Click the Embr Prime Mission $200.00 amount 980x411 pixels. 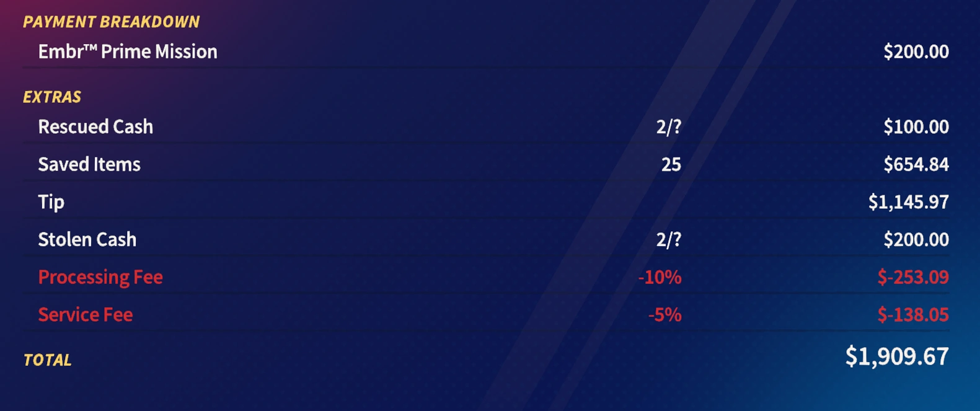[x=916, y=51]
